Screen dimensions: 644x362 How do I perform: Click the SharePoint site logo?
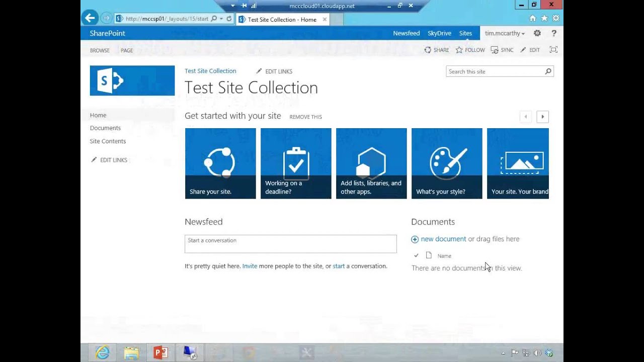pos(132,80)
